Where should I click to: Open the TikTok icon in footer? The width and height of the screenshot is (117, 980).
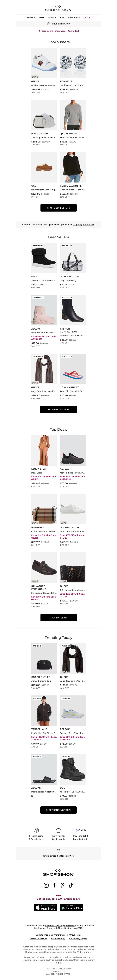tap(71, 885)
